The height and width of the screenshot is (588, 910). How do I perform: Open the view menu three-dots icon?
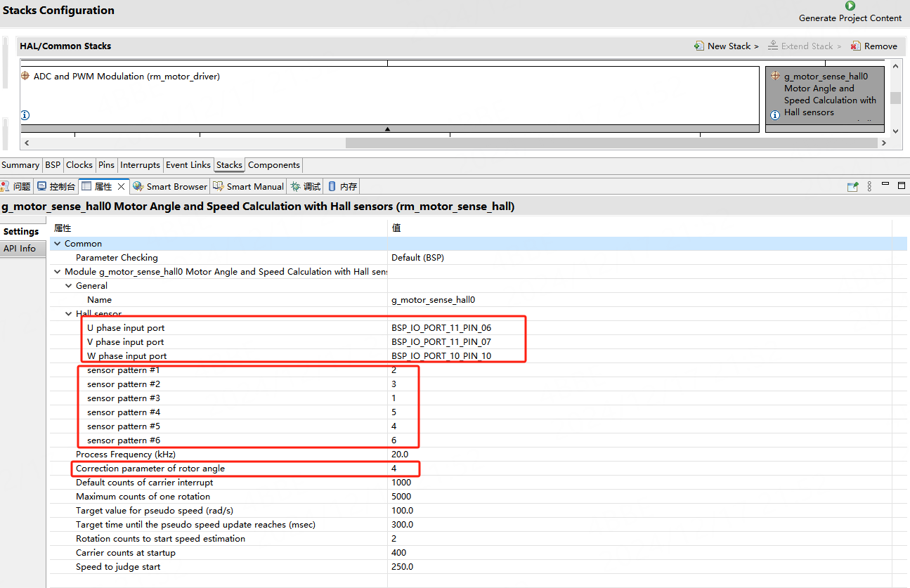(869, 186)
